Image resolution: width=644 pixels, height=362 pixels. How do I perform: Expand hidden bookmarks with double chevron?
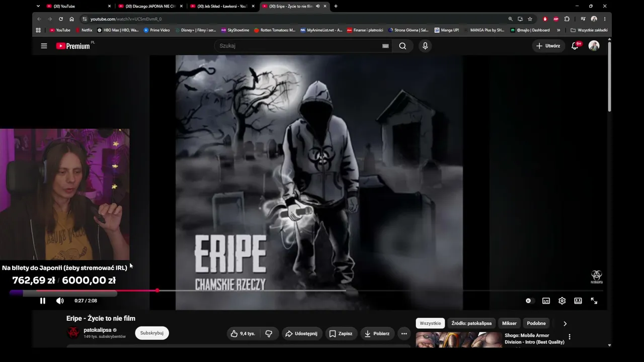tap(558, 30)
